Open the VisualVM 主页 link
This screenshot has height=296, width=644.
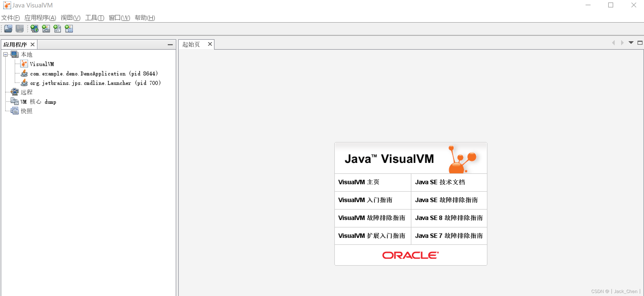coord(359,182)
